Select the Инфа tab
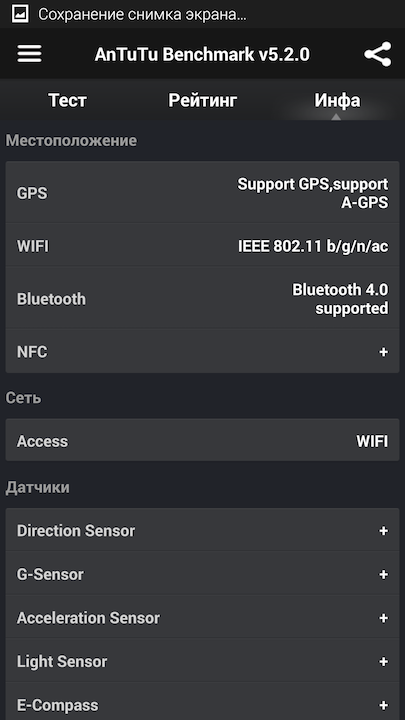 click(337, 100)
